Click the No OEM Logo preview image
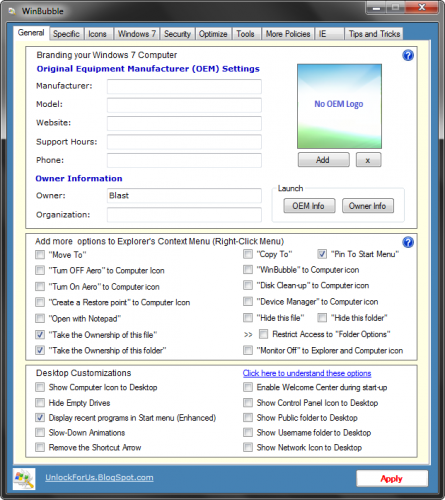The width and height of the screenshot is (445, 500). 339,106
